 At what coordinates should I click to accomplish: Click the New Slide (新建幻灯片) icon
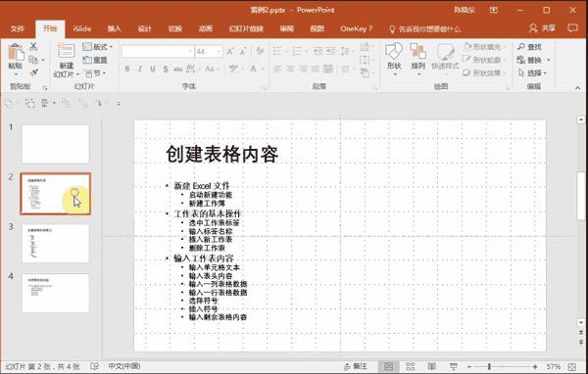66,51
